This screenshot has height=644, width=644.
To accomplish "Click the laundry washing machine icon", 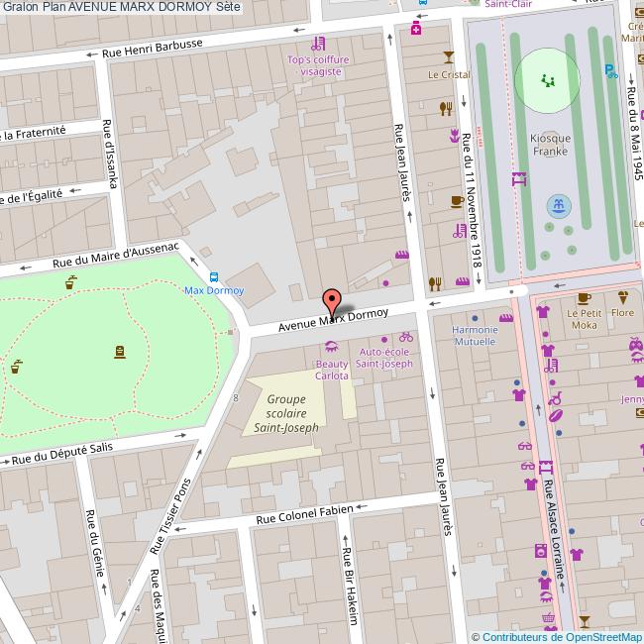I will click(x=541, y=550).
